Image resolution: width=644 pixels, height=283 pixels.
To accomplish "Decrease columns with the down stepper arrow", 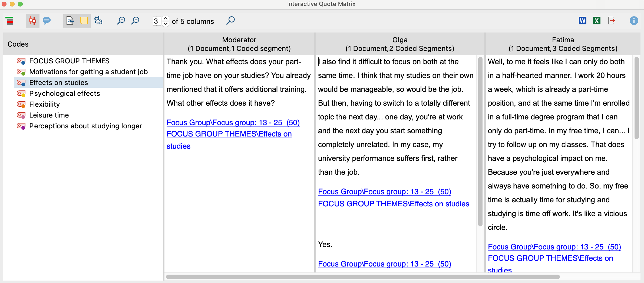I will click(x=166, y=24).
